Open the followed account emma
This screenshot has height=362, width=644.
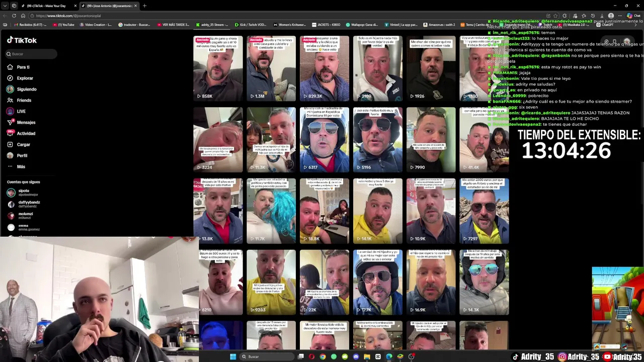pos(23,227)
